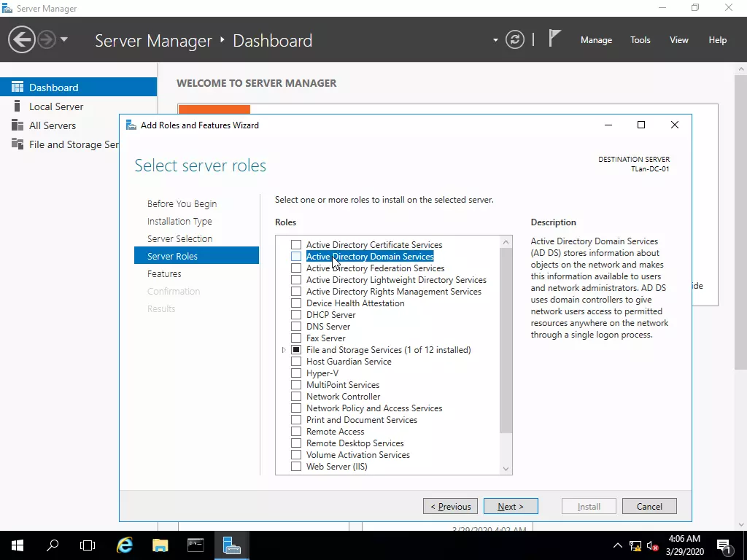
Task: Click the network status tray icon
Action: [x=635, y=546]
